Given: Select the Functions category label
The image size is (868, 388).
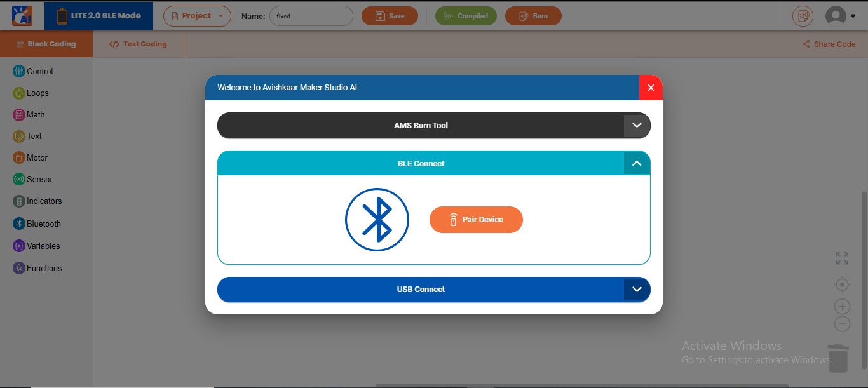Looking at the screenshot, I should pyautogui.click(x=44, y=268).
